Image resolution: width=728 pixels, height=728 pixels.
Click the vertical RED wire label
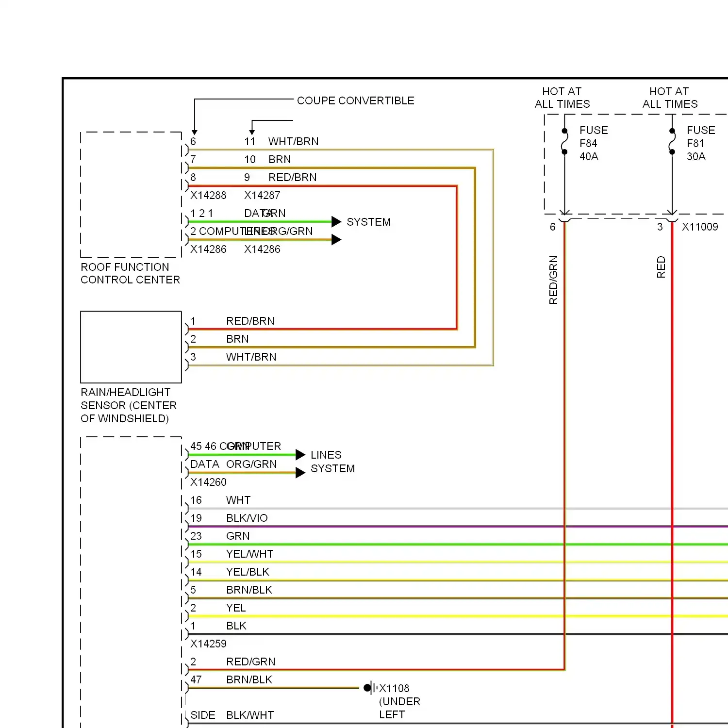(661, 267)
